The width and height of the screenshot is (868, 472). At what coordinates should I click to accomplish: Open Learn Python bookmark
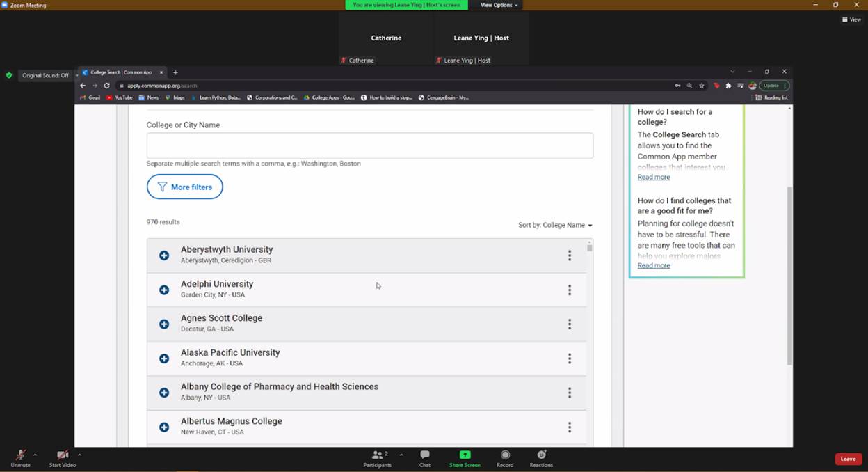[216, 97]
